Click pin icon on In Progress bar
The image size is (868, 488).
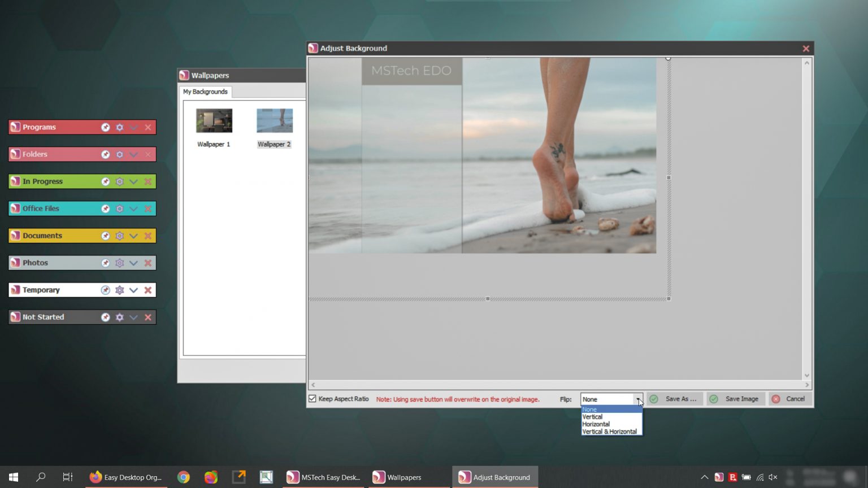[106, 181]
